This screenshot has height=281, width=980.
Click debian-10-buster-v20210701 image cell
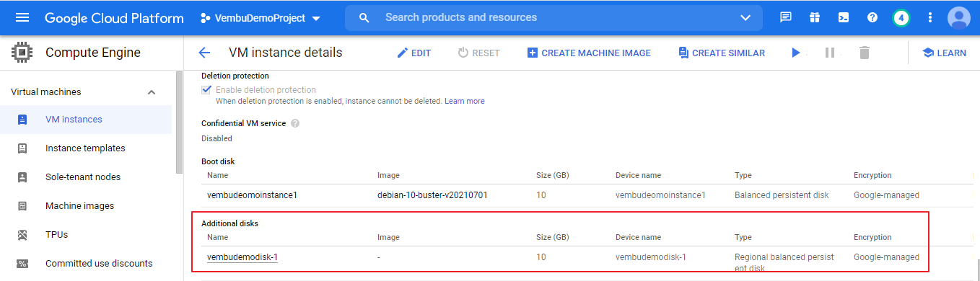point(432,195)
